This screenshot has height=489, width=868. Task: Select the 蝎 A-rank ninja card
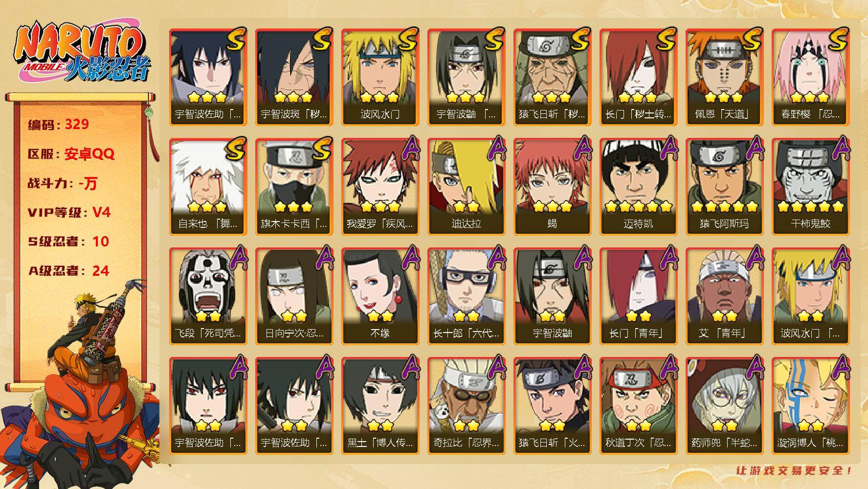552,186
